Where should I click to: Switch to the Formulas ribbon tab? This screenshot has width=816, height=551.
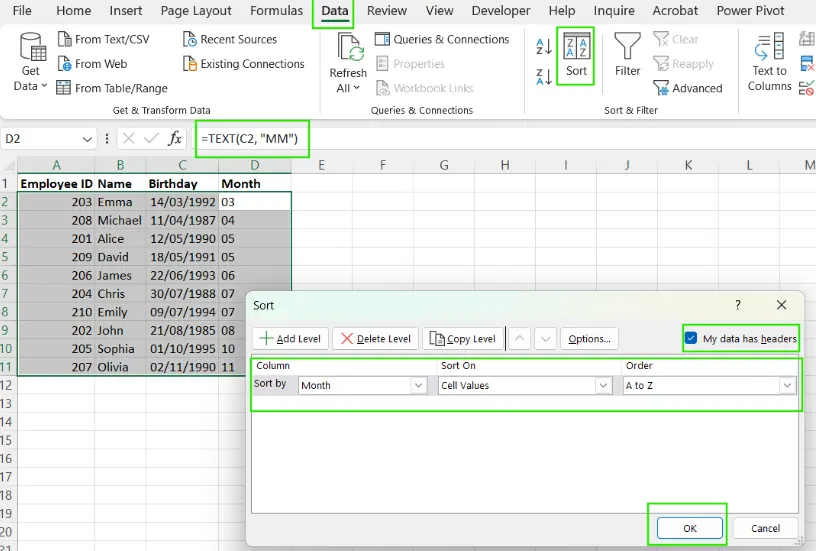point(276,11)
